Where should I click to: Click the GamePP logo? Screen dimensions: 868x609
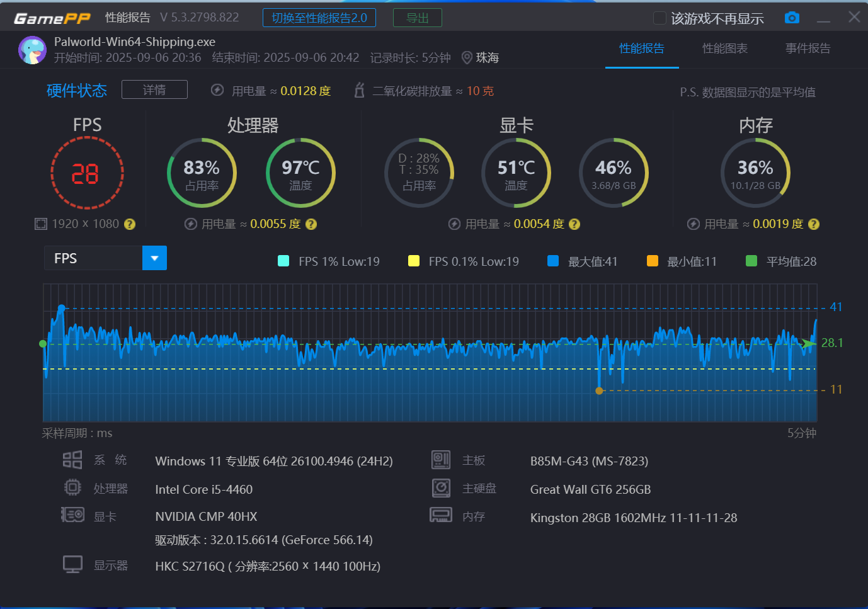52,18
